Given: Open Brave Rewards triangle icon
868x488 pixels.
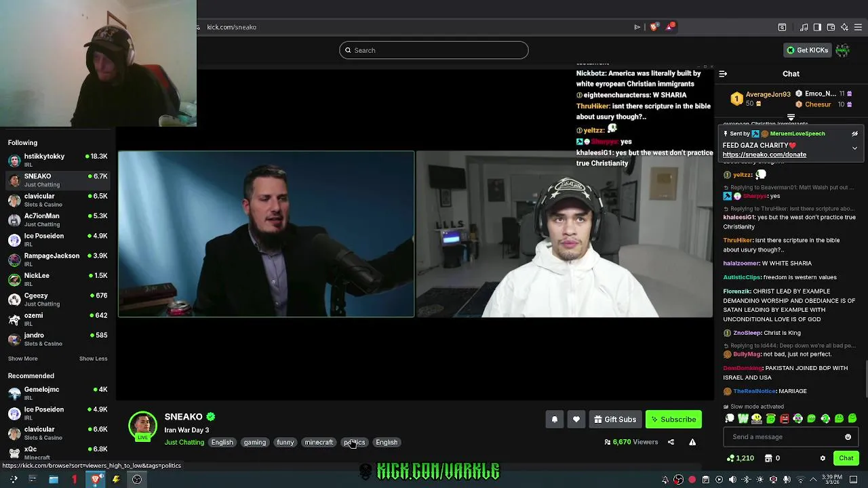Looking at the screenshot, I should [x=670, y=26].
